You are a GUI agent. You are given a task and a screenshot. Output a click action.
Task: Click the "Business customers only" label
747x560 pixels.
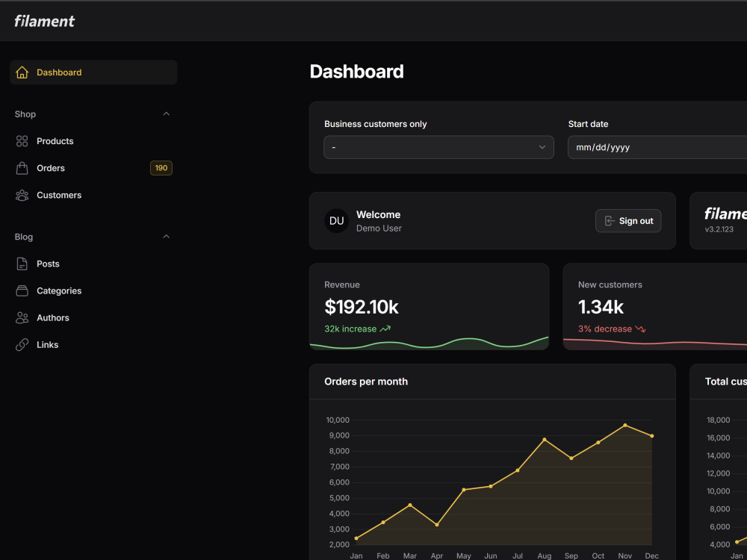(x=376, y=124)
